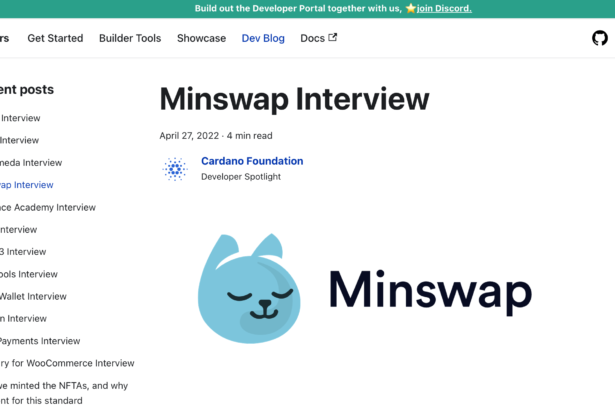Open the 'Wallet Interview' recent post
The height and width of the screenshot is (410, 615).
33,296
